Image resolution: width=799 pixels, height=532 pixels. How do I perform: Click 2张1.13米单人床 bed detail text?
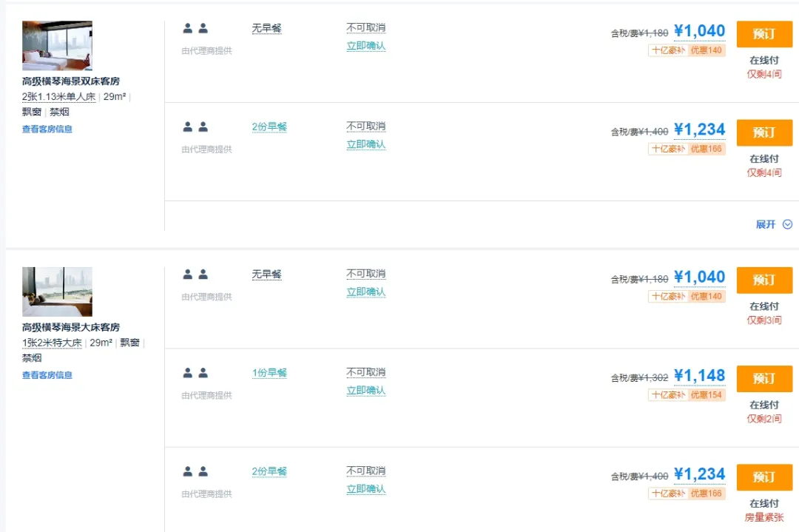coord(58,97)
